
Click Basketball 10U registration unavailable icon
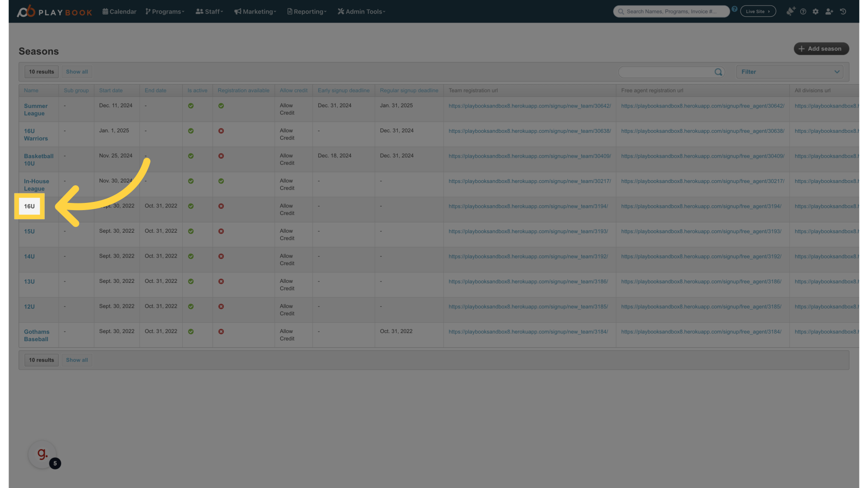[x=221, y=156]
